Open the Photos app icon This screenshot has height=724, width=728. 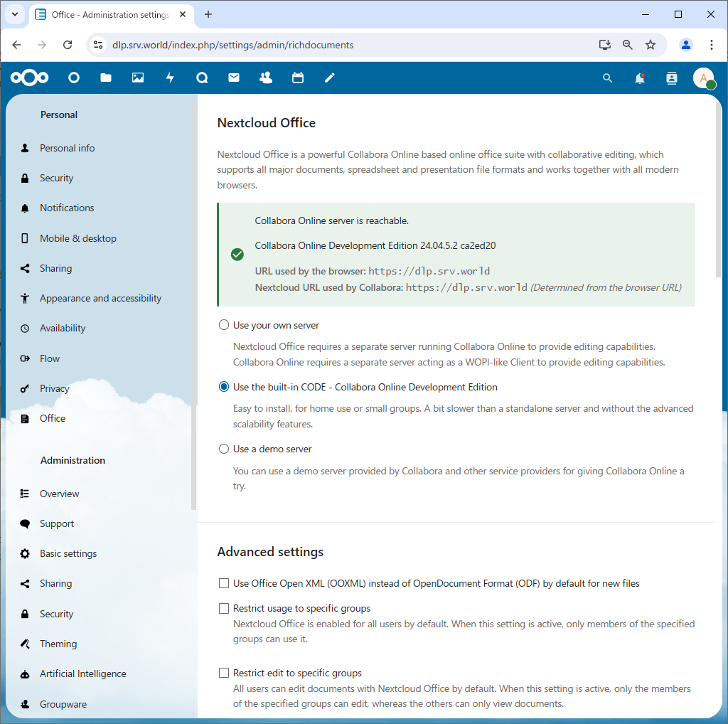(x=138, y=78)
